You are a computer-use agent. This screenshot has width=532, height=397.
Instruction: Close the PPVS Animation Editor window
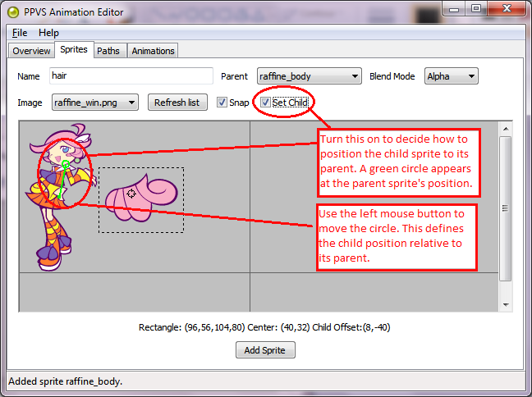coord(507,8)
